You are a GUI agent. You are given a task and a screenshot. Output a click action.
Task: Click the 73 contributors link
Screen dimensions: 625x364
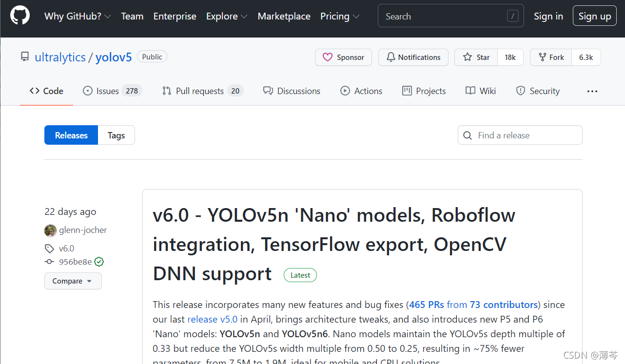(504, 305)
